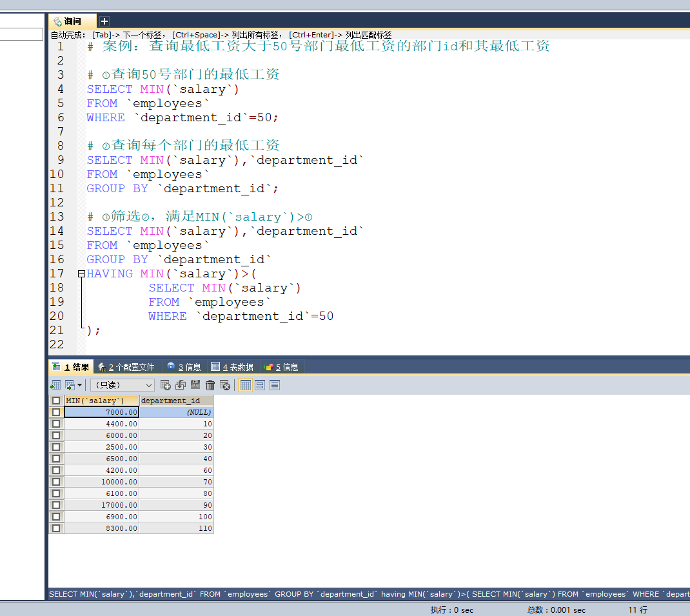Image resolution: width=690 pixels, height=616 pixels.
Task: Click the delete row trash icon
Action: [210, 385]
